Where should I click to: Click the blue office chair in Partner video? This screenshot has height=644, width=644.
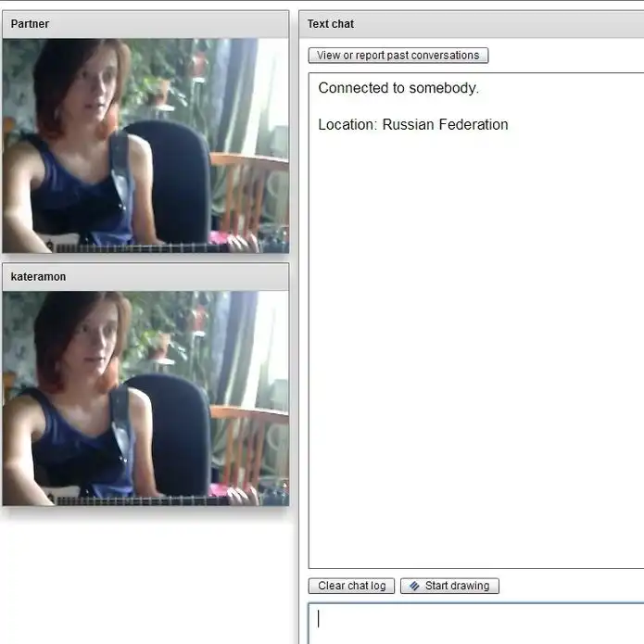(x=176, y=176)
